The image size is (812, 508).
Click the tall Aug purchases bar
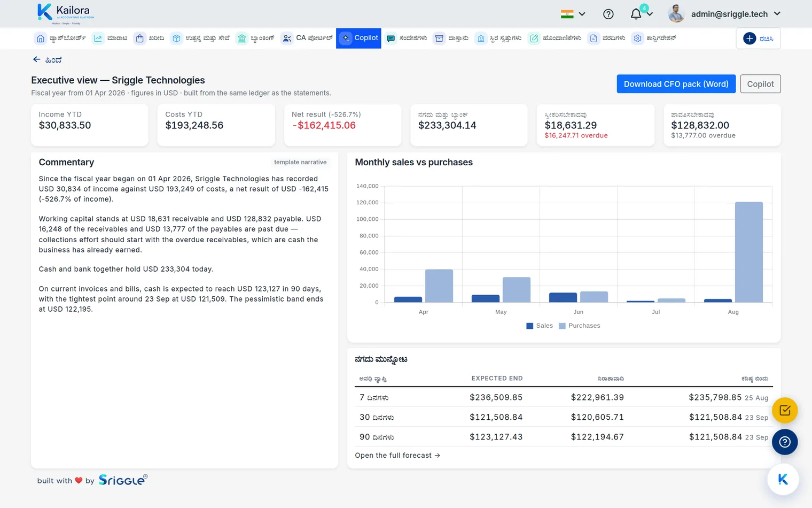point(749,252)
